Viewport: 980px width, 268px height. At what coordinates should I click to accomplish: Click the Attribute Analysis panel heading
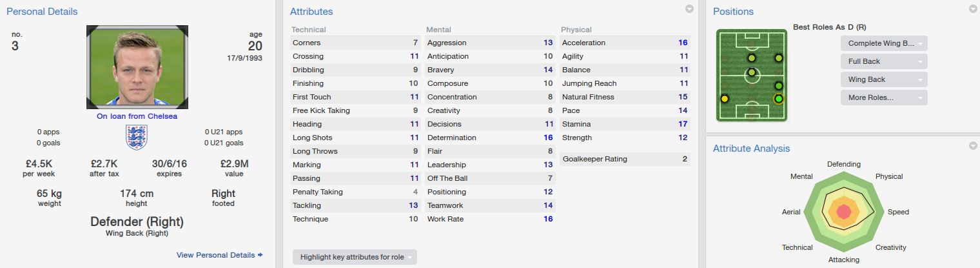(x=751, y=149)
